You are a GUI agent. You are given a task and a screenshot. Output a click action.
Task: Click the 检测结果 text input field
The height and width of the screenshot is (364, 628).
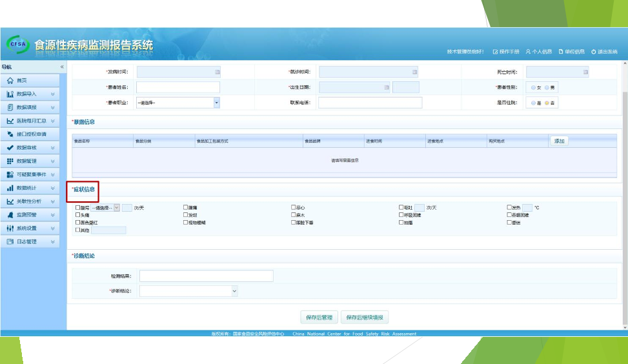tap(206, 276)
